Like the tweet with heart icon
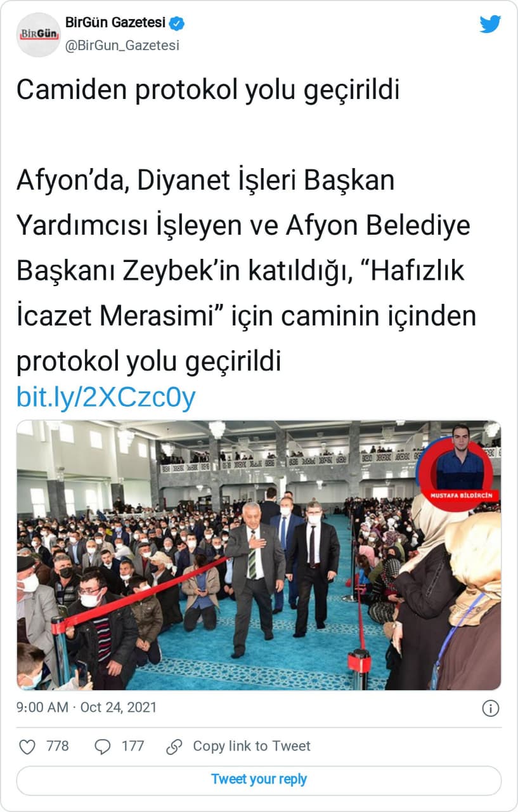This screenshot has width=518, height=812. click(x=27, y=747)
